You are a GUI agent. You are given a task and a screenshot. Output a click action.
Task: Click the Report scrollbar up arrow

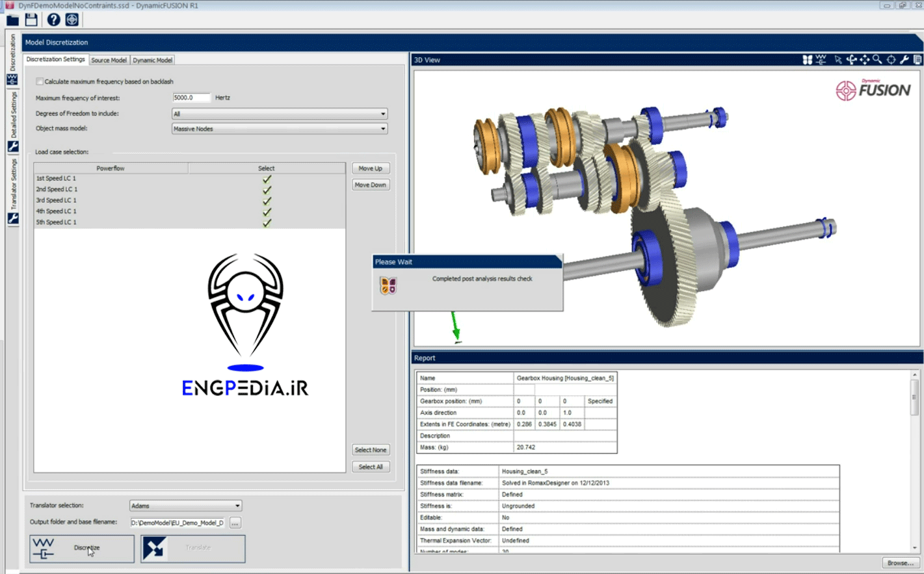click(914, 375)
